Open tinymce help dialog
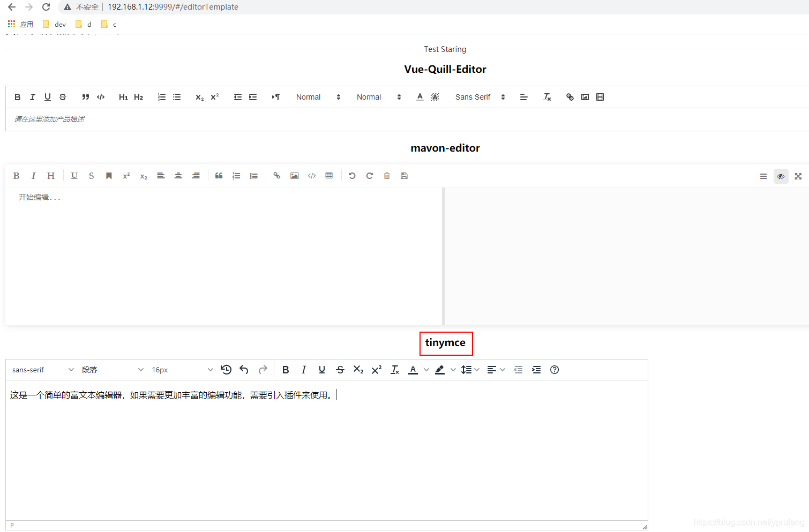The width and height of the screenshot is (809, 532). coord(555,370)
